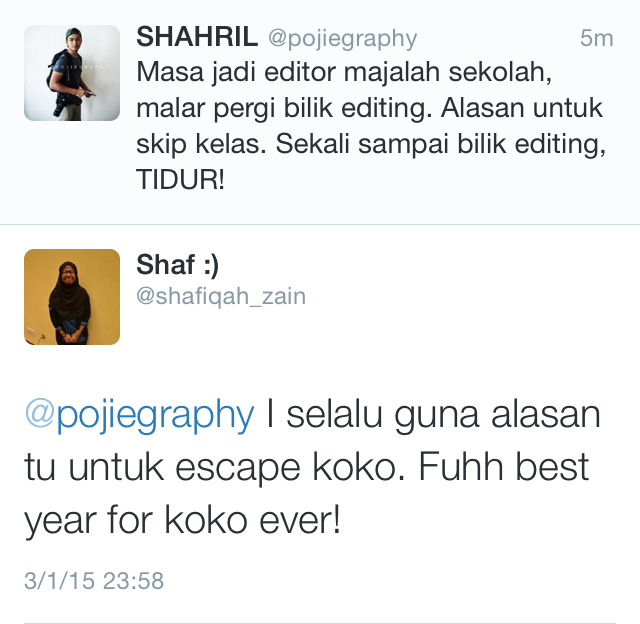Open SHAHRIL's profile picture
Image resolution: width=640 pixels, height=624 pixels.
click(72, 73)
